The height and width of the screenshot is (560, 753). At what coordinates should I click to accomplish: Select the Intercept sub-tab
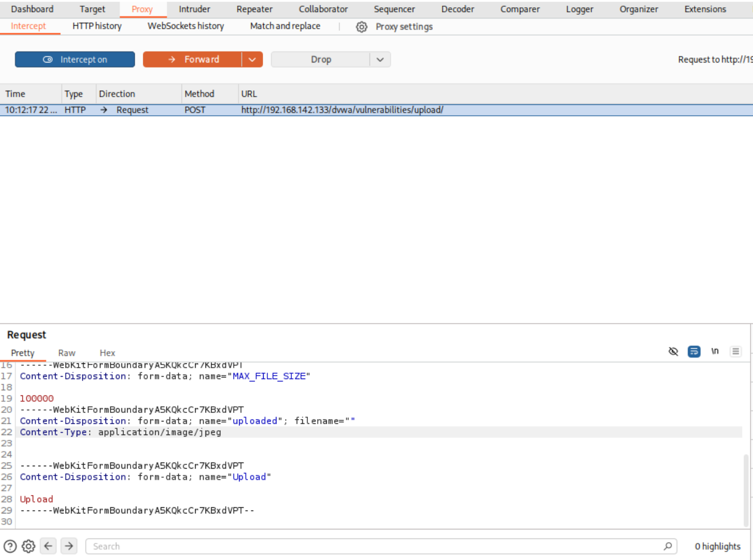(x=28, y=26)
